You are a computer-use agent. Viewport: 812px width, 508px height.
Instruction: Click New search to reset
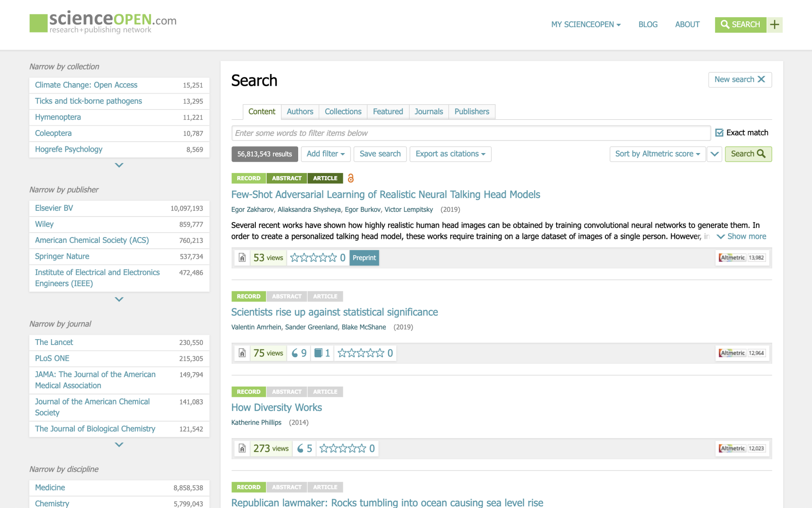(x=739, y=79)
